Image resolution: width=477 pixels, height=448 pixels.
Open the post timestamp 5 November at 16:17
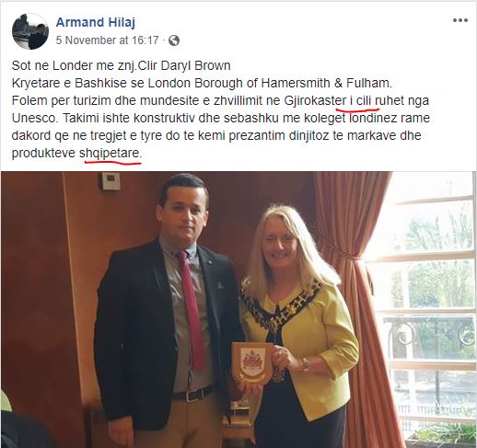107,40
